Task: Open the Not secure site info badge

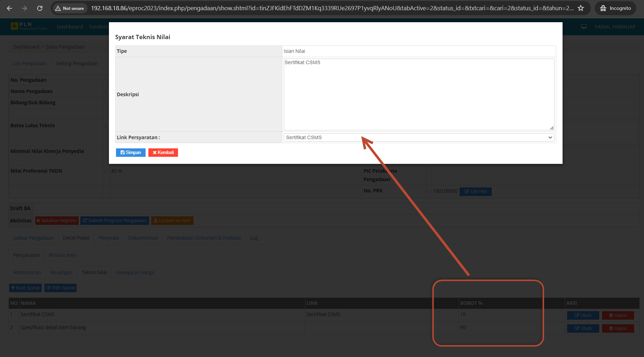Action: point(70,8)
